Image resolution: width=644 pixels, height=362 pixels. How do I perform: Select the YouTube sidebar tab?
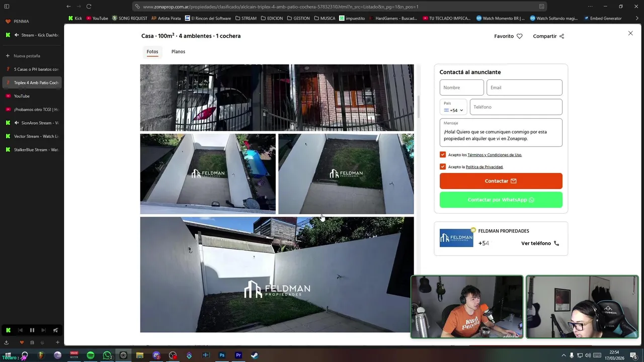(x=32, y=96)
